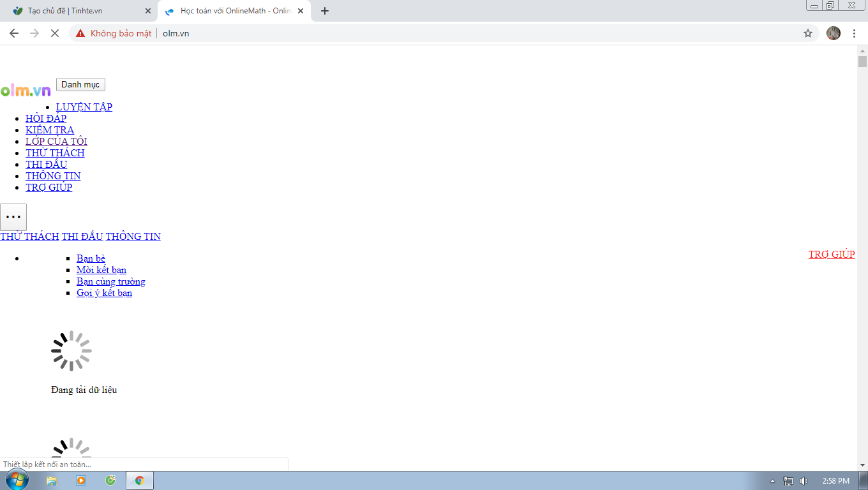Open the Windows Start button
This screenshot has height=490, width=868.
point(17,480)
